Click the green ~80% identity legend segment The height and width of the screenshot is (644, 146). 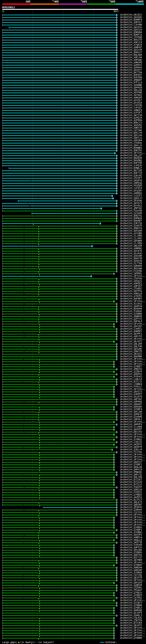101,4
